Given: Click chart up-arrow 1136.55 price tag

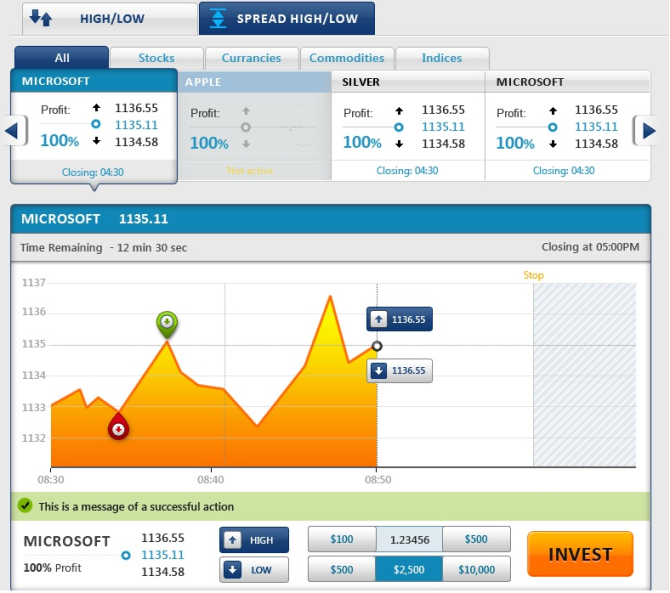Looking at the screenshot, I should 400,319.
